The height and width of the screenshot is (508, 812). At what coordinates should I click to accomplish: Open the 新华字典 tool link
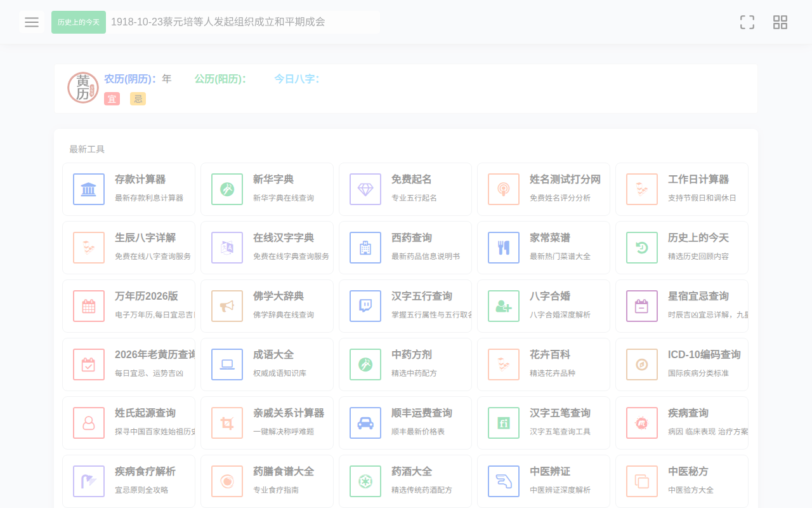(x=267, y=189)
